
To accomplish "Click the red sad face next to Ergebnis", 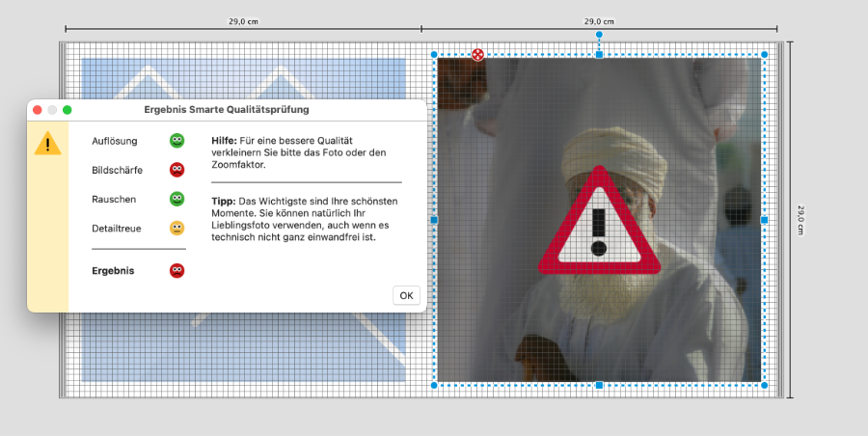I will pyautogui.click(x=176, y=271).
